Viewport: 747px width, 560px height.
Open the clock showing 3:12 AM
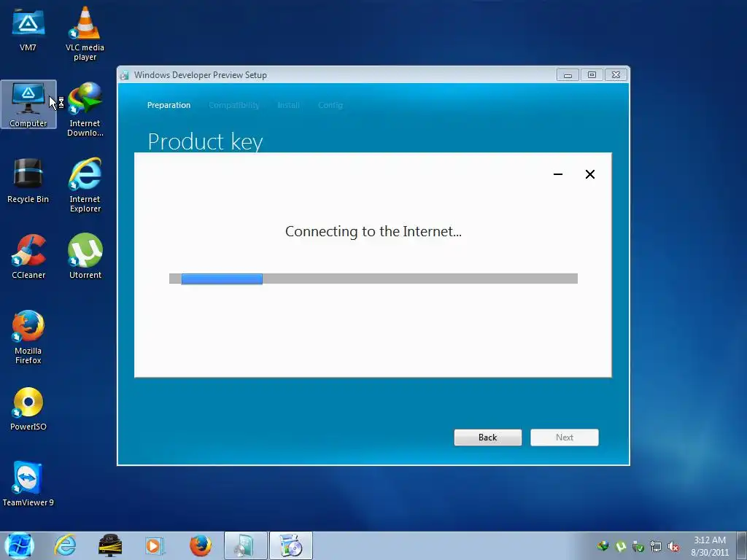click(709, 546)
